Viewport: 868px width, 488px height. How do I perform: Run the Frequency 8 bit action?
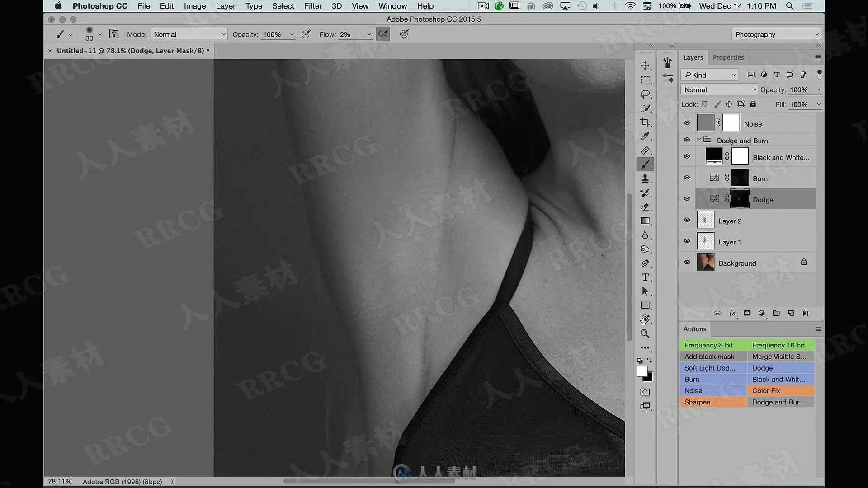[713, 345]
